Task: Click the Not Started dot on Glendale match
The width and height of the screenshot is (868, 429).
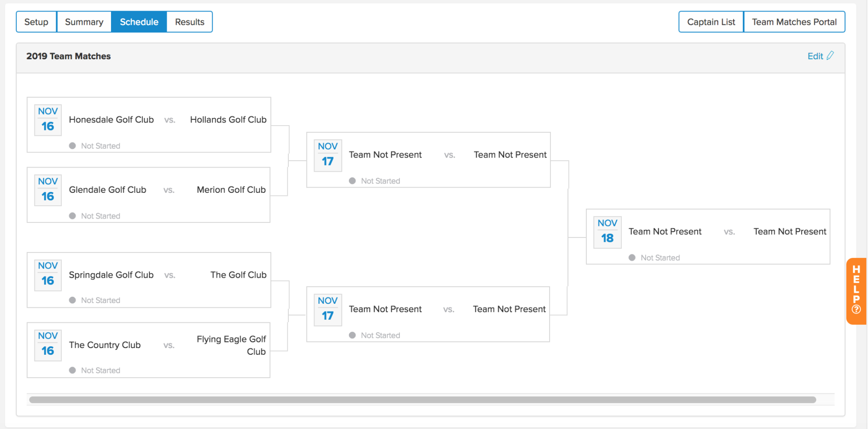Action: point(73,216)
